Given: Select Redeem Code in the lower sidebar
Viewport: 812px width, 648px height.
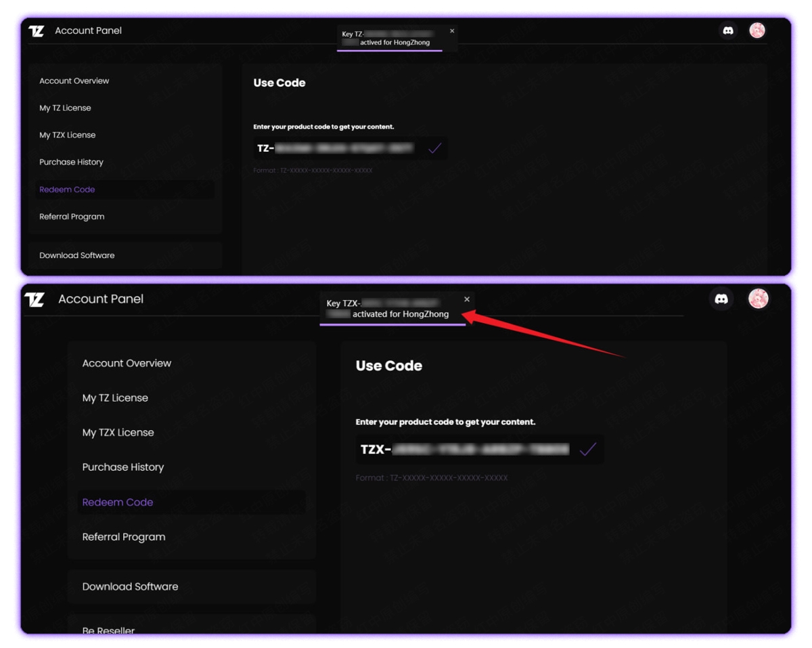Looking at the screenshot, I should (118, 502).
